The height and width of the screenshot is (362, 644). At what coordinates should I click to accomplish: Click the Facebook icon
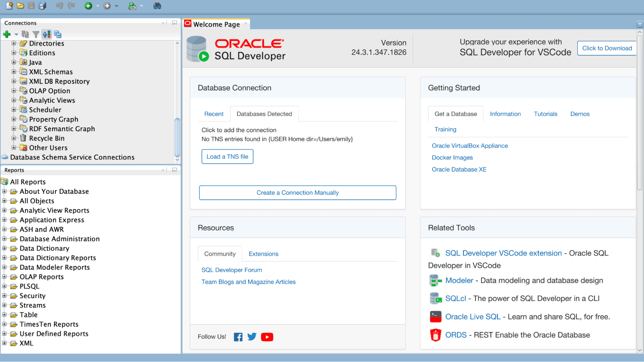point(238,337)
